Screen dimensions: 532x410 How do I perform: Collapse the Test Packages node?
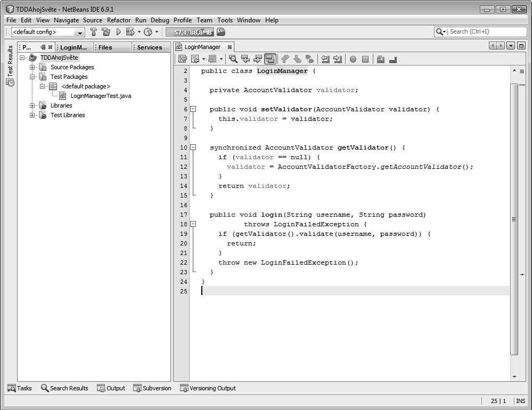pyautogui.click(x=32, y=77)
